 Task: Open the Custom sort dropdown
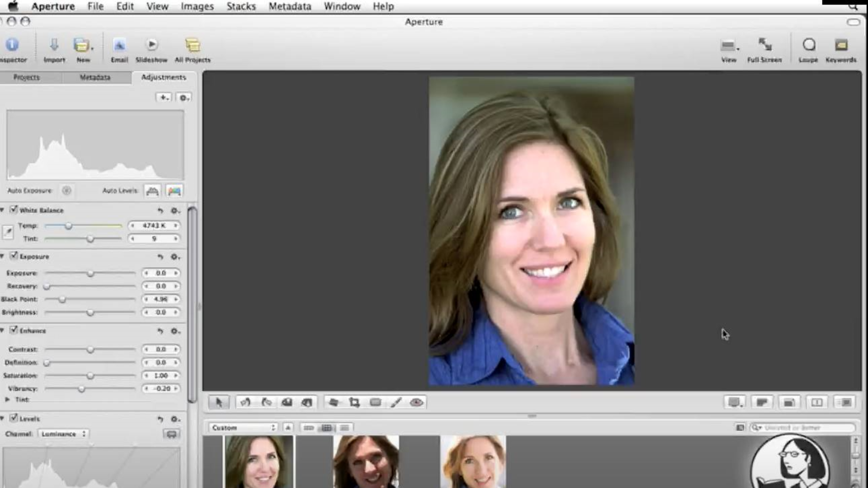coord(243,427)
